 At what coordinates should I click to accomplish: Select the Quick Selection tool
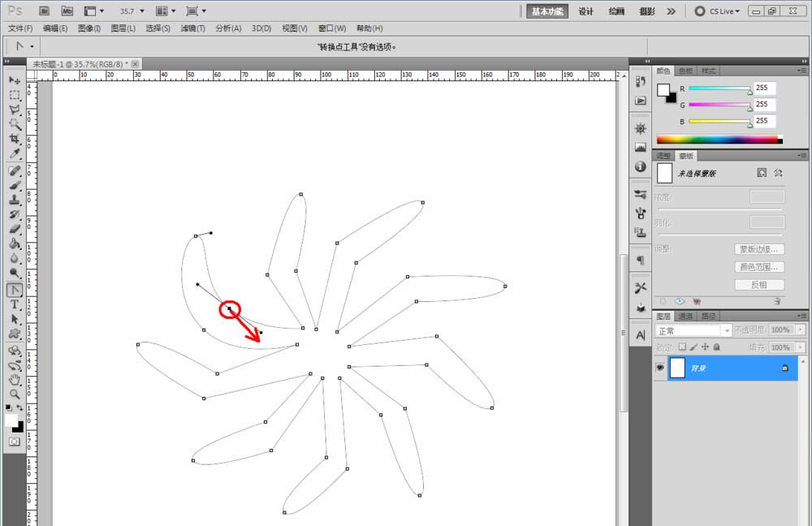click(15, 124)
